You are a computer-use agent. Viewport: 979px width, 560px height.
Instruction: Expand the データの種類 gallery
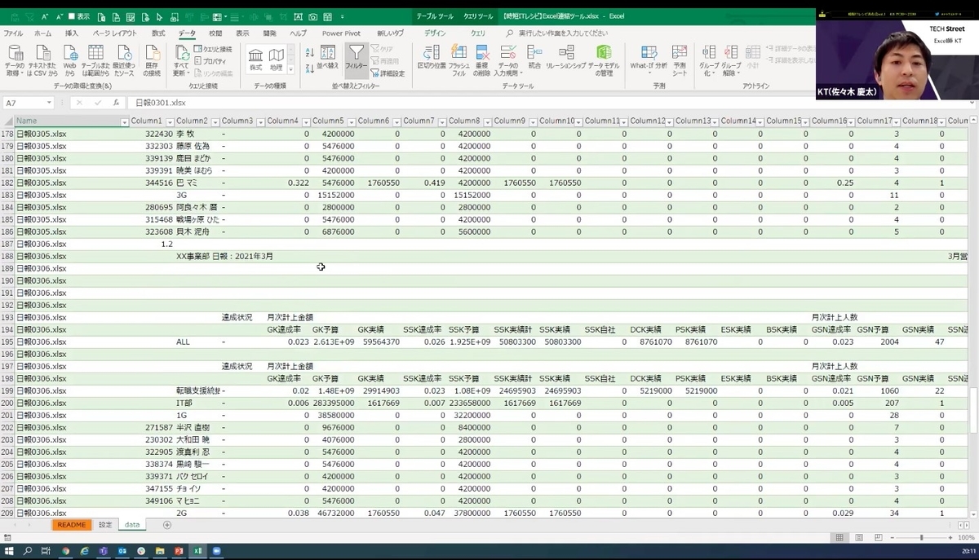coord(290,69)
